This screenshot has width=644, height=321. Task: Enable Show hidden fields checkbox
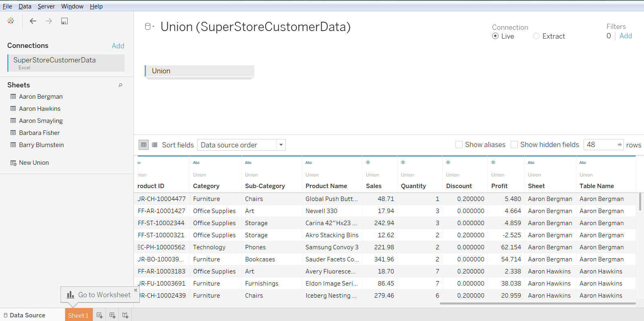click(x=514, y=145)
